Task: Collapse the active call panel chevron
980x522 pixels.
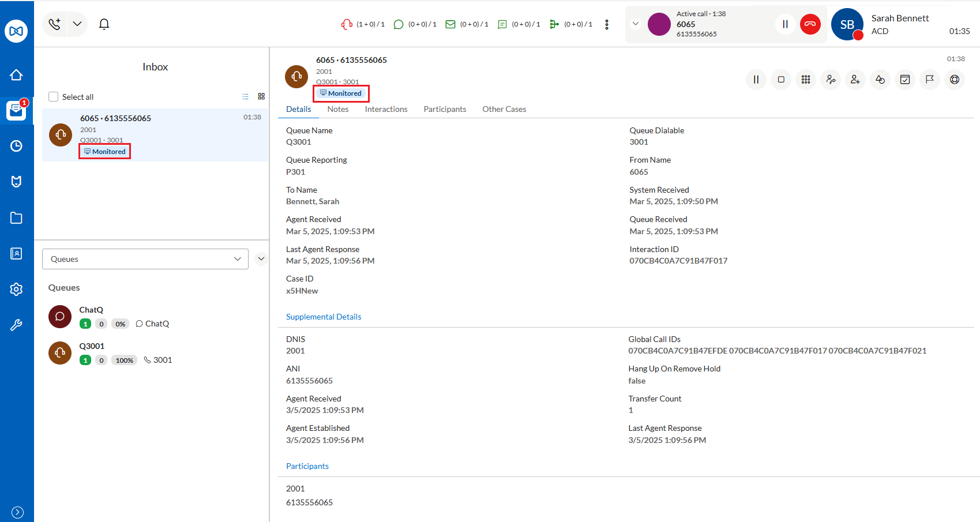Action: [x=635, y=24]
